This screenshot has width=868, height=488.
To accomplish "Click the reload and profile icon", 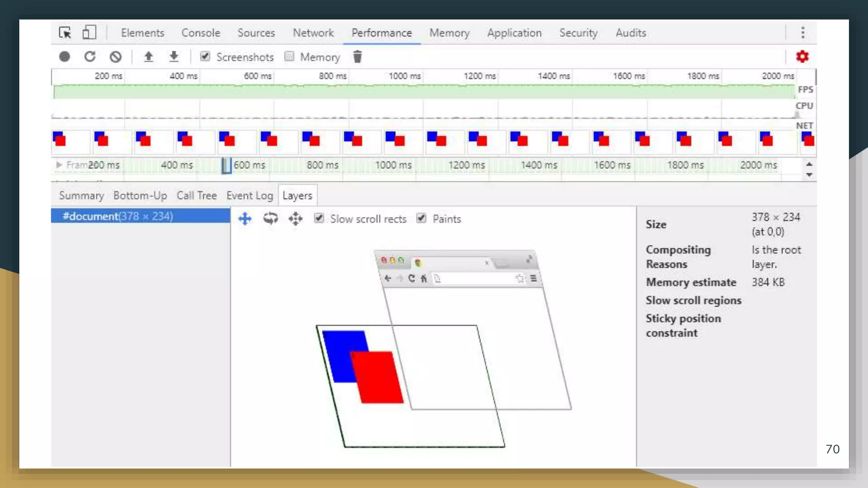I will coord(90,57).
